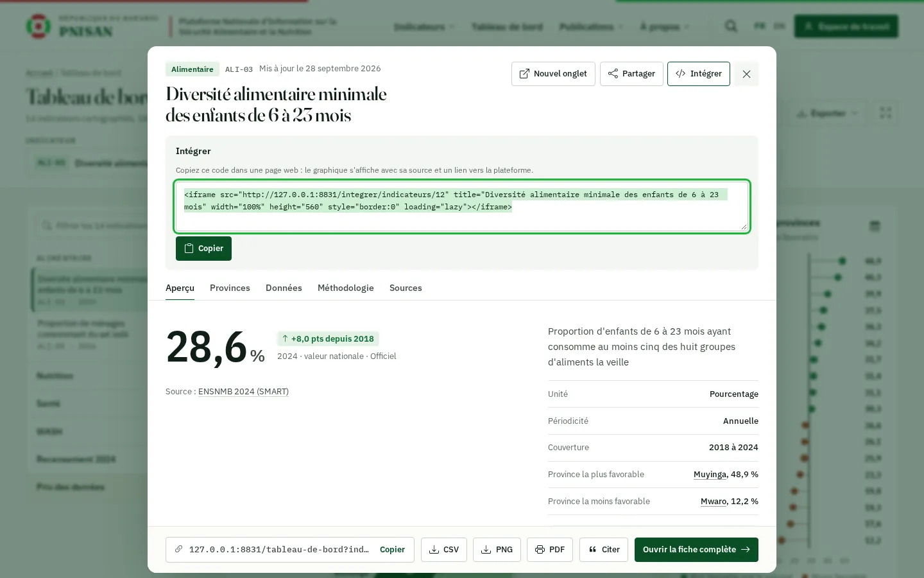This screenshot has width=924, height=578.
Task: Click the Espace de travail button
Action: pyautogui.click(x=846, y=26)
